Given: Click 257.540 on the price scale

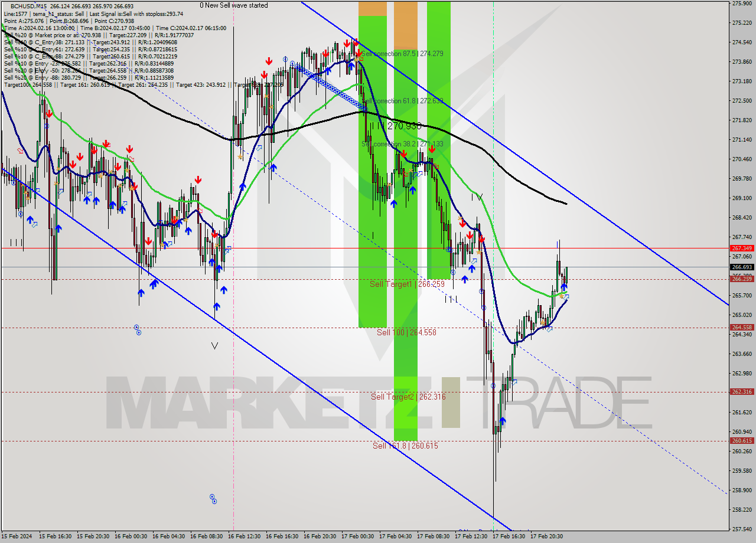Looking at the screenshot, I should 742,529.
